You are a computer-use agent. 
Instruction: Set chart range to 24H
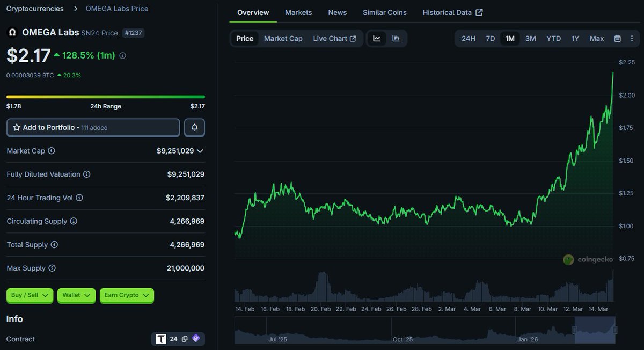pos(469,39)
